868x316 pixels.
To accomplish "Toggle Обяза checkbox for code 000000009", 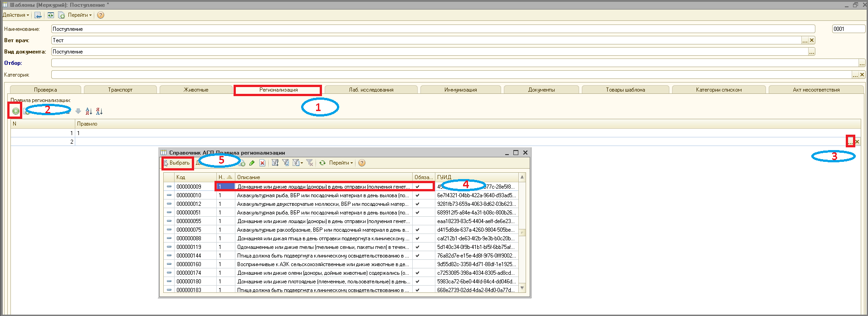I will [417, 187].
